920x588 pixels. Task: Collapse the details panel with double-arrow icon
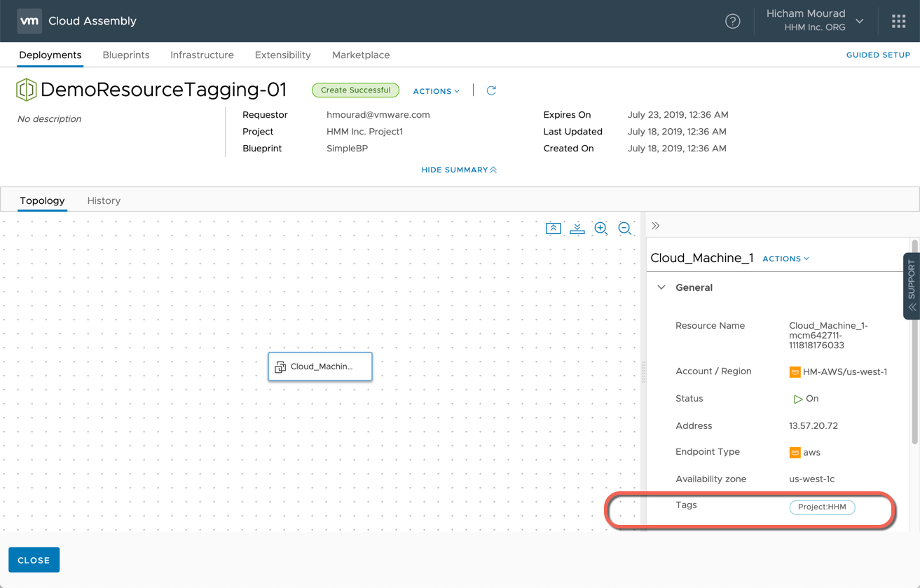pos(656,226)
